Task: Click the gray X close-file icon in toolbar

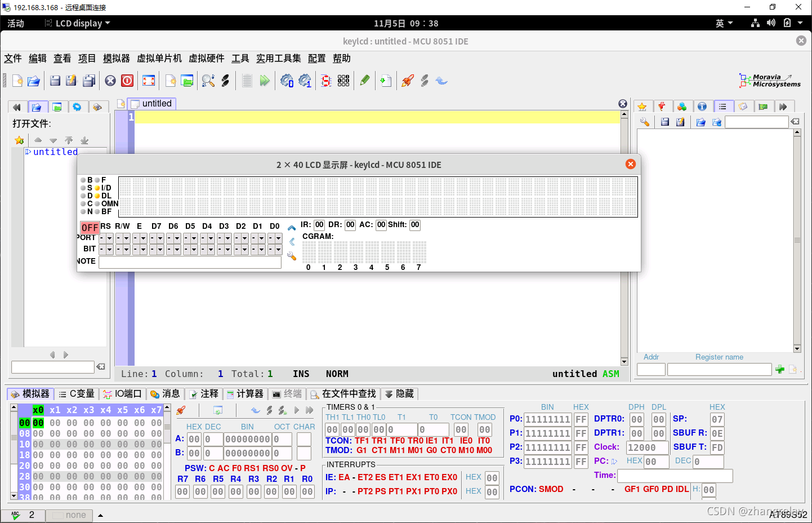Action: [110, 81]
